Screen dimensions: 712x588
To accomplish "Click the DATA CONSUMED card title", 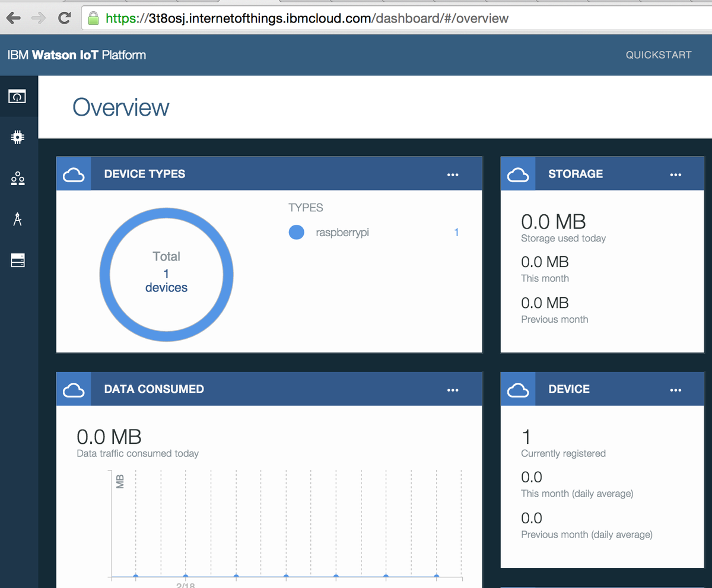I will (x=154, y=389).
